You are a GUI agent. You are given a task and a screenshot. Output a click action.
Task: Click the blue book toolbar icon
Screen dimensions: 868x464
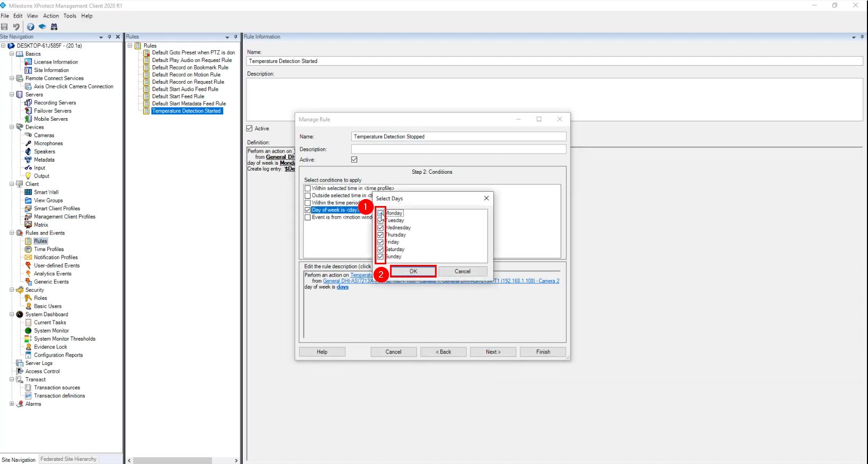[42, 27]
